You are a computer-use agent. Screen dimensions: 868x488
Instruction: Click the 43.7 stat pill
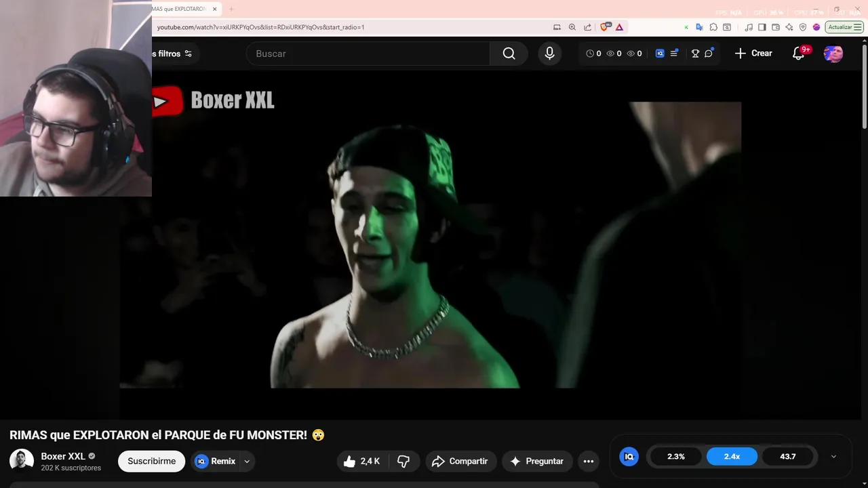pyautogui.click(x=788, y=457)
